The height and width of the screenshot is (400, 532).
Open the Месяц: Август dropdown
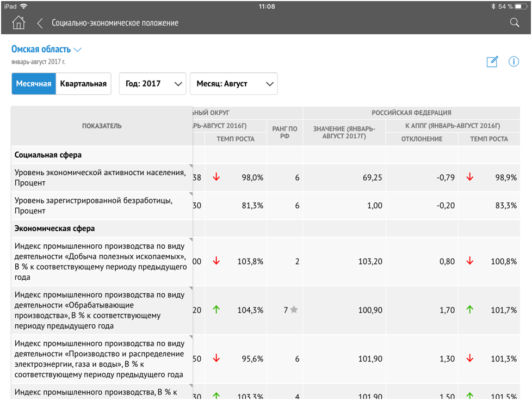pyautogui.click(x=233, y=84)
